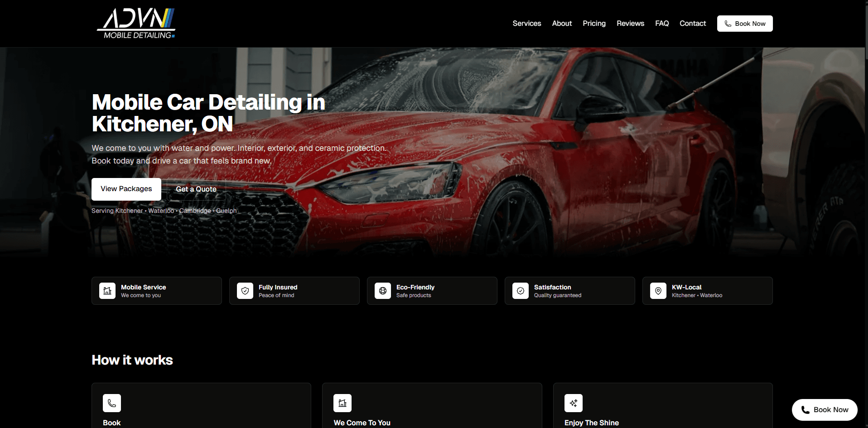Viewport: 868px width, 428px height.
Task: Open the Contact page
Action: (692, 23)
